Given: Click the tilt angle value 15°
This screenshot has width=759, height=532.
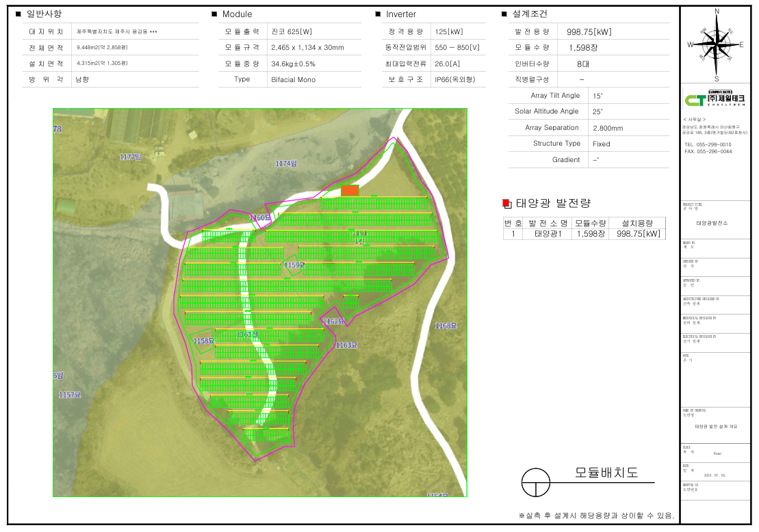Looking at the screenshot, I should (x=597, y=96).
